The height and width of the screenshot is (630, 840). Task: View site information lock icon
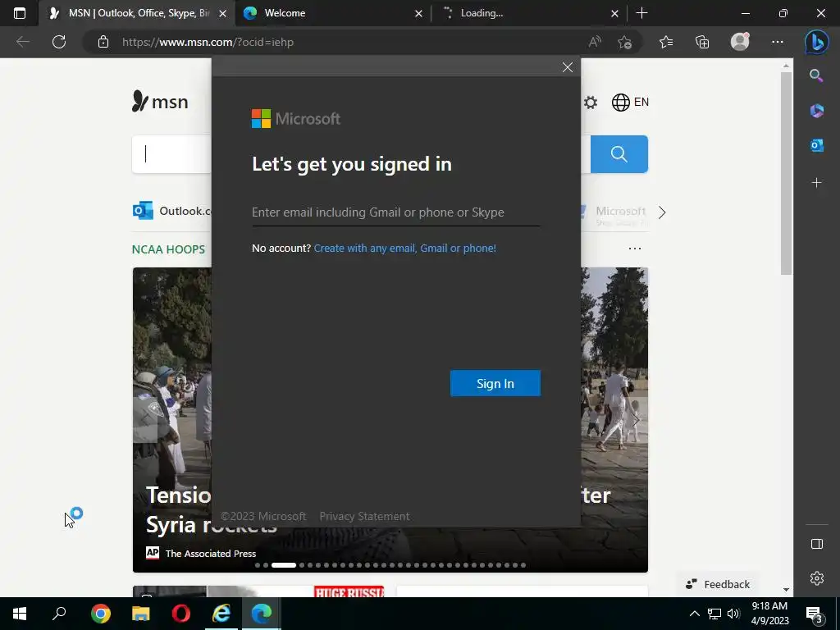pos(103,42)
